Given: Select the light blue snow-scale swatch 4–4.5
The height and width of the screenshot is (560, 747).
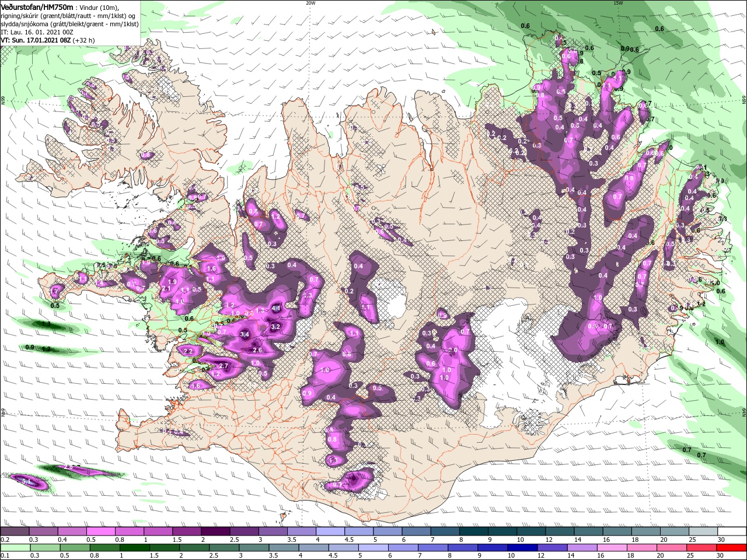Looking at the screenshot, I should pos(330,531).
